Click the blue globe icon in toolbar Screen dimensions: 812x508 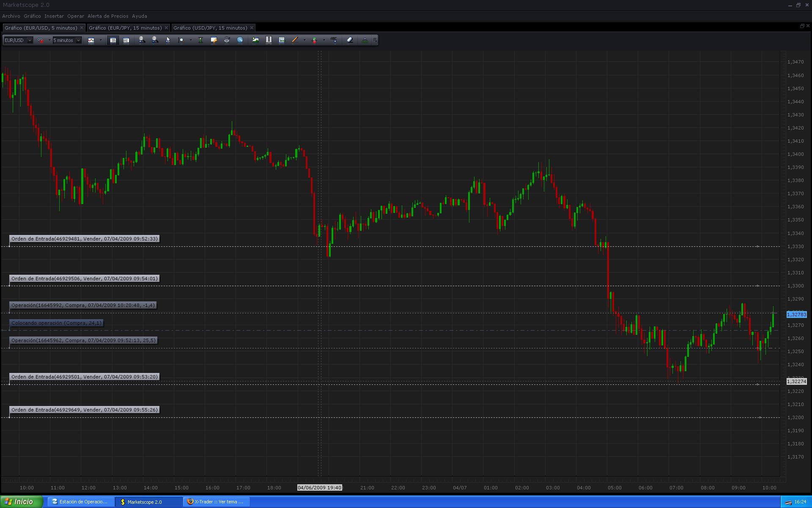click(x=240, y=40)
